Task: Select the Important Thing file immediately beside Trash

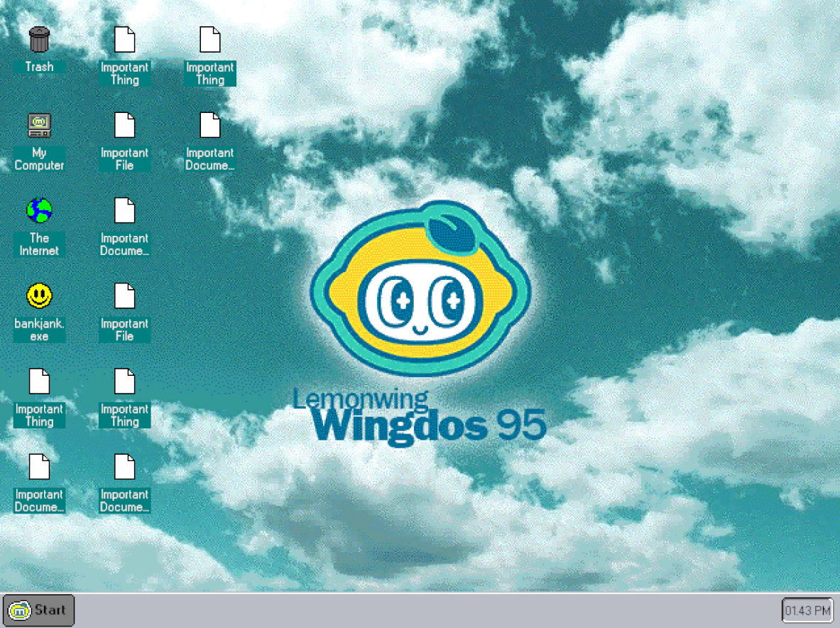Action: (x=124, y=55)
